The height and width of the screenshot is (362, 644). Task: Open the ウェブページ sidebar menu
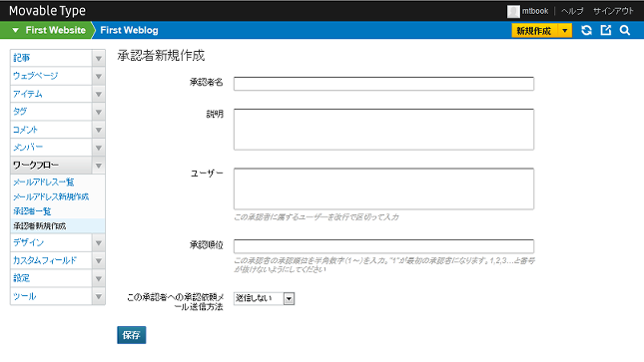pos(51,77)
